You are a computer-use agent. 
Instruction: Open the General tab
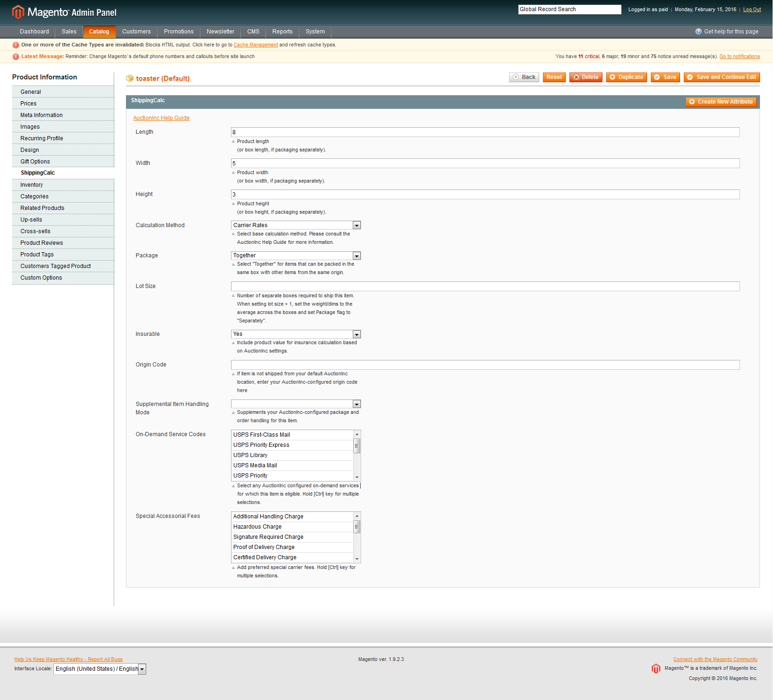(63, 92)
